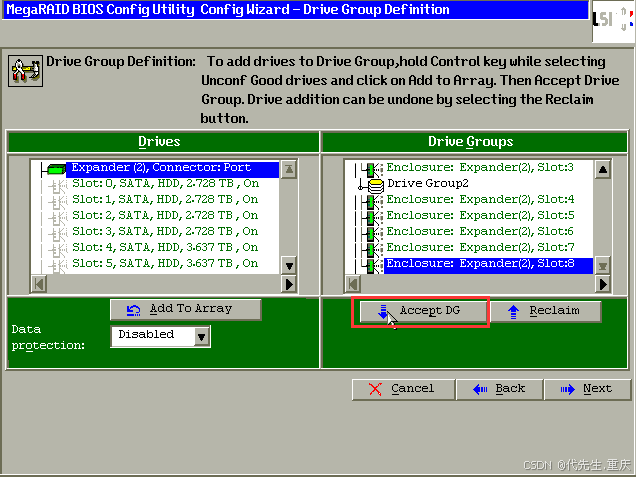
Task: Click the enclosure icon for Slot:7
Action: coord(372,249)
